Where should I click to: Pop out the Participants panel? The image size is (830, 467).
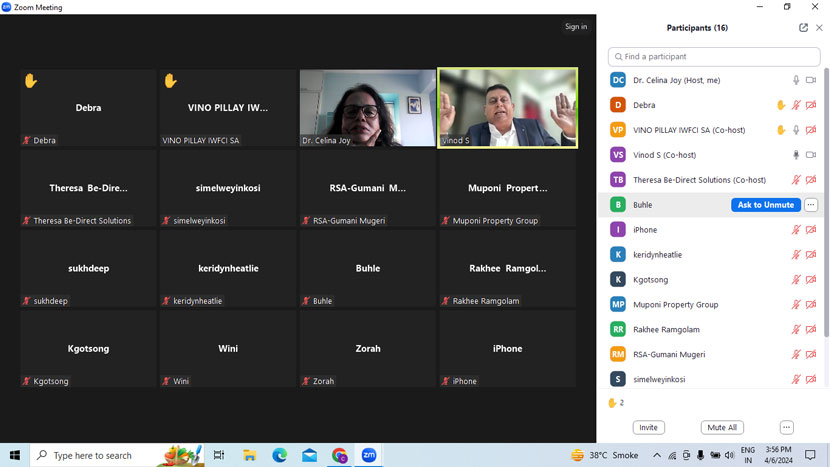click(x=803, y=28)
